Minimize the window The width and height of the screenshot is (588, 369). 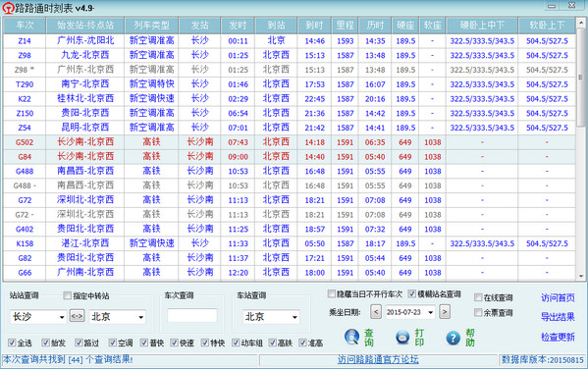pyautogui.click(x=552, y=6)
